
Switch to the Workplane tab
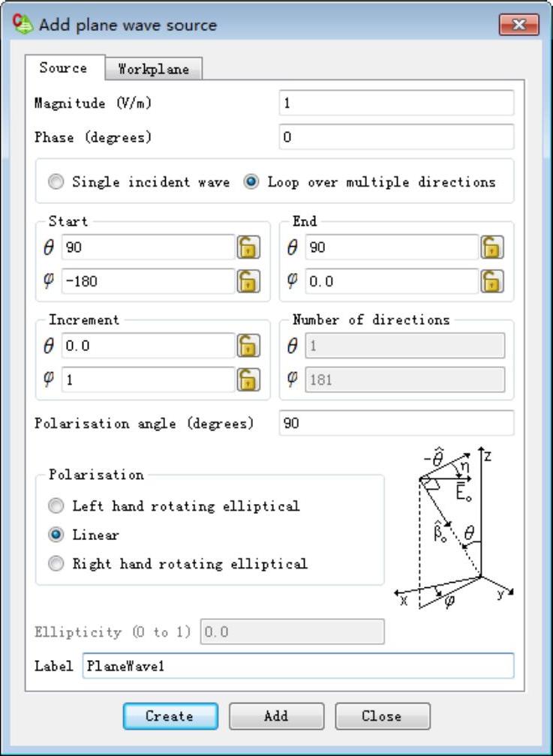click(x=153, y=69)
